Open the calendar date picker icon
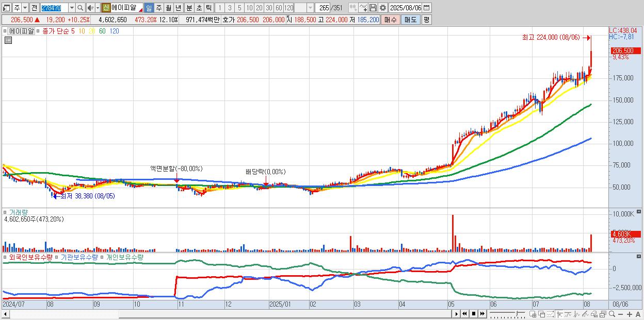 click(426, 8)
